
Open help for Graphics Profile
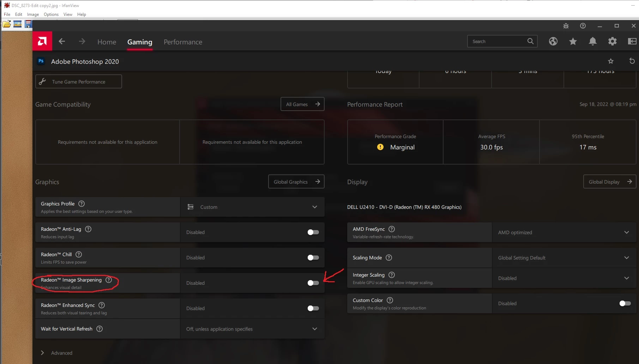pos(82,204)
